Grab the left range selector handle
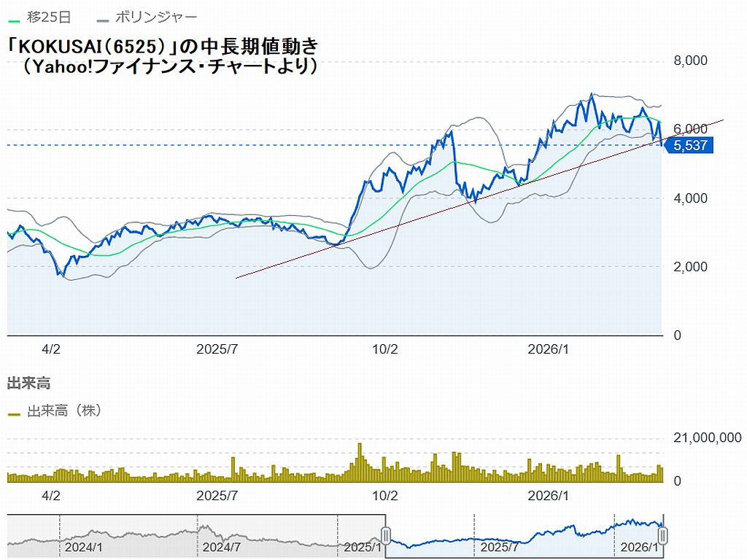Image resolution: width=747 pixels, height=560 pixels. point(386,537)
